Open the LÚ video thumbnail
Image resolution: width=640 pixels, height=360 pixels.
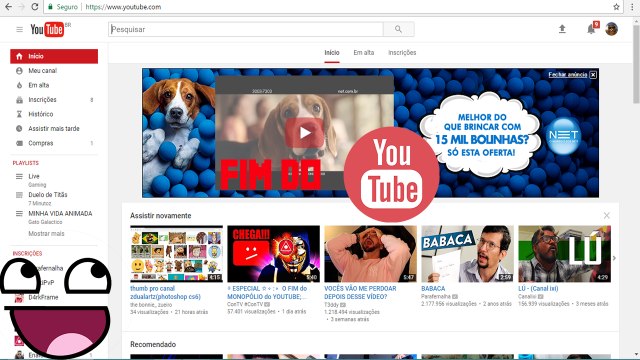click(565, 254)
